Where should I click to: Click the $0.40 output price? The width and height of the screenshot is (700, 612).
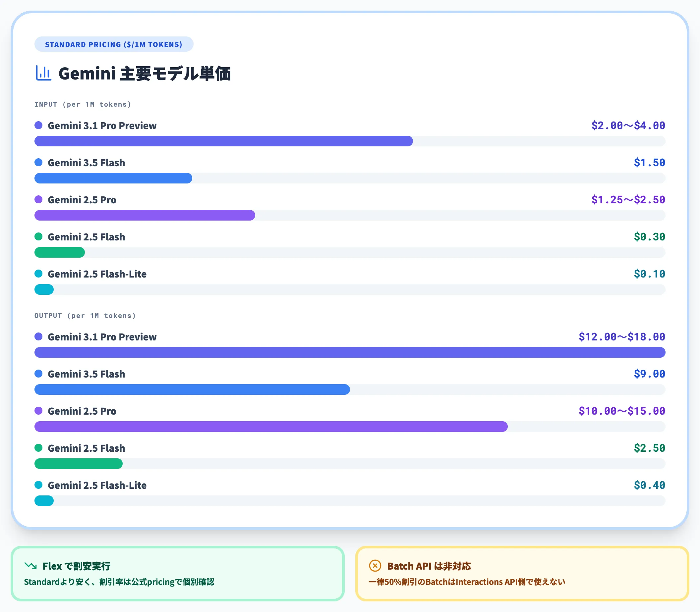coord(649,485)
